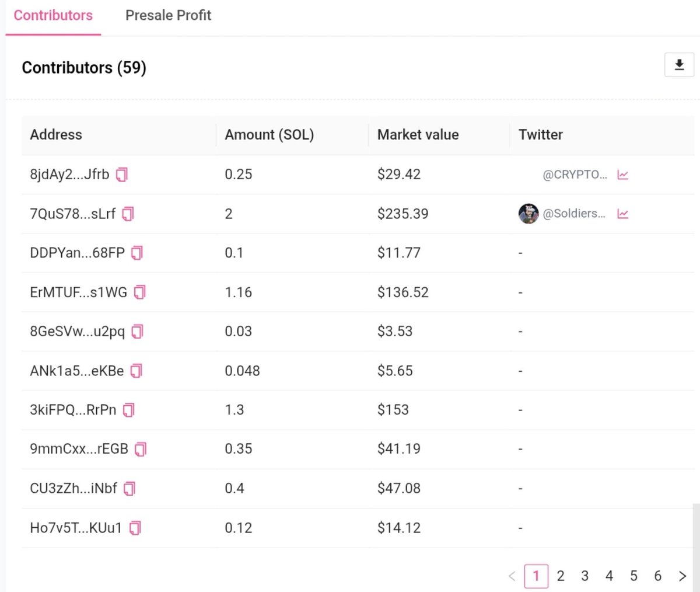Click amount 1.3 SOL
This screenshot has height=592, width=700.
click(235, 410)
